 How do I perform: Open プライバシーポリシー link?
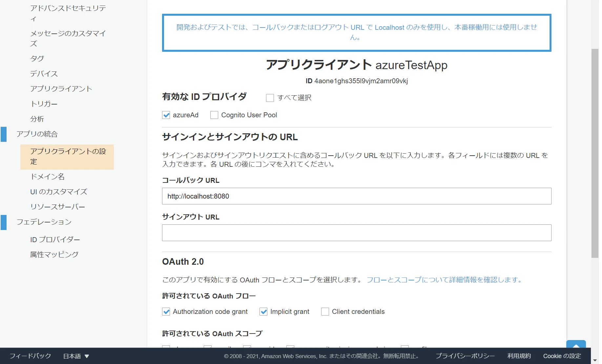pyautogui.click(x=465, y=356)
